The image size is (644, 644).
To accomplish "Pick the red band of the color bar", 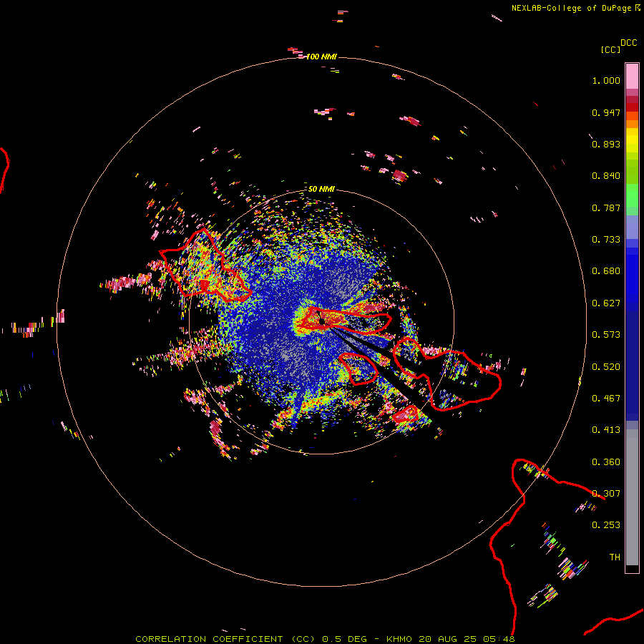I will click(x=632, y=107).
